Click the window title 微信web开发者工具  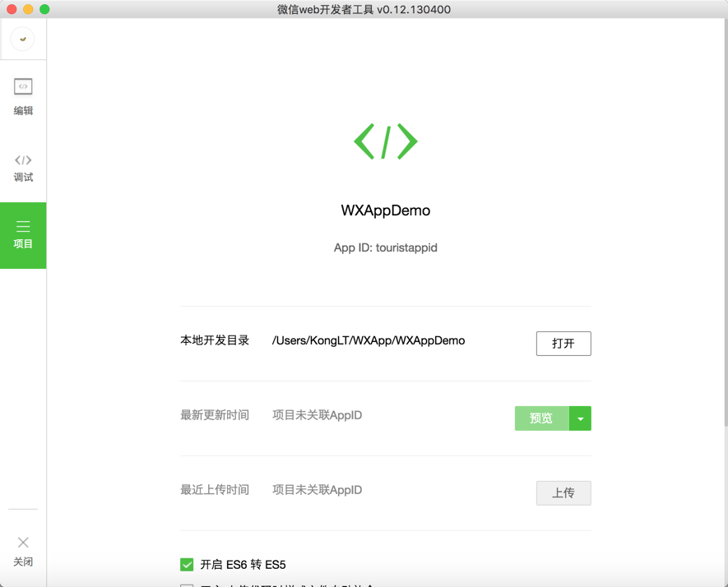(x=364, y=9)
